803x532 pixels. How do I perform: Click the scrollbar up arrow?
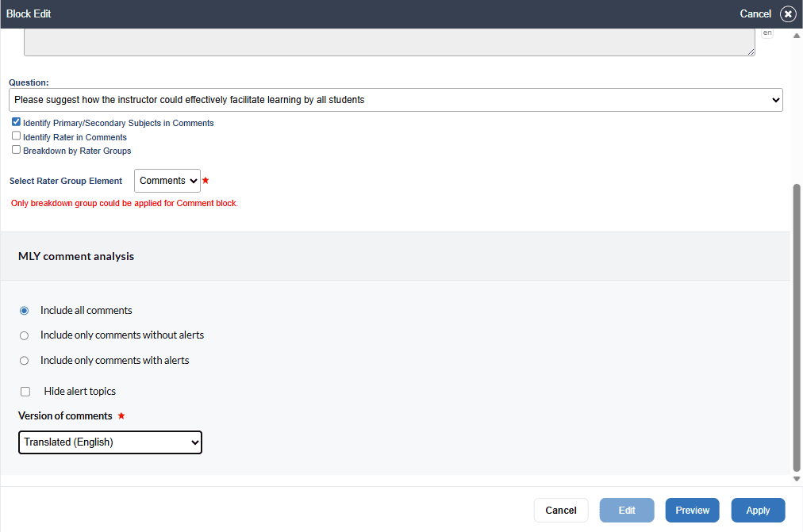pos(797,36)
